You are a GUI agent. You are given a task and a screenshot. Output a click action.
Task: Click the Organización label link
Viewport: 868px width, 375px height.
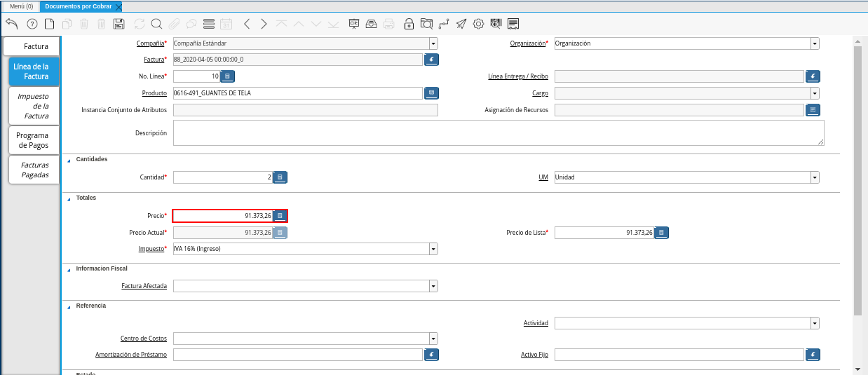click(527, 43)
